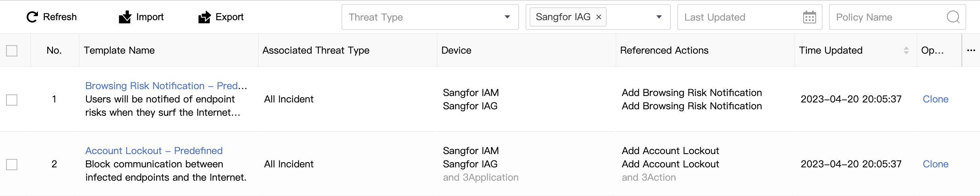
Task: Focus the Policy Name search field
Action: pyautogui.click(x=897, y=17)
